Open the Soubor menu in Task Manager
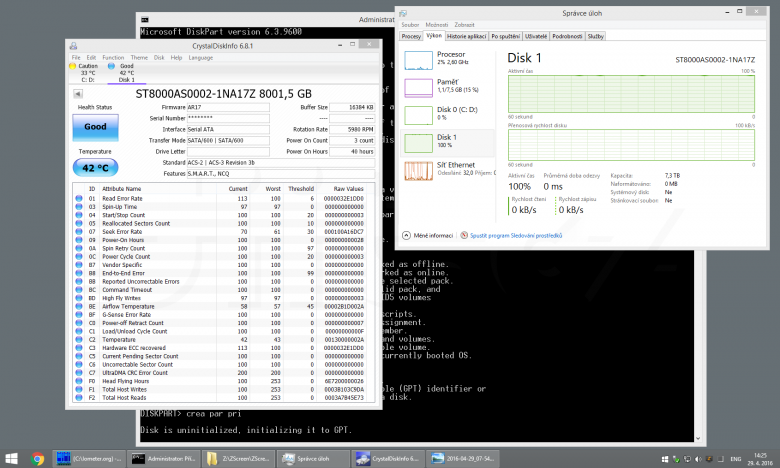 coord(410,24)
